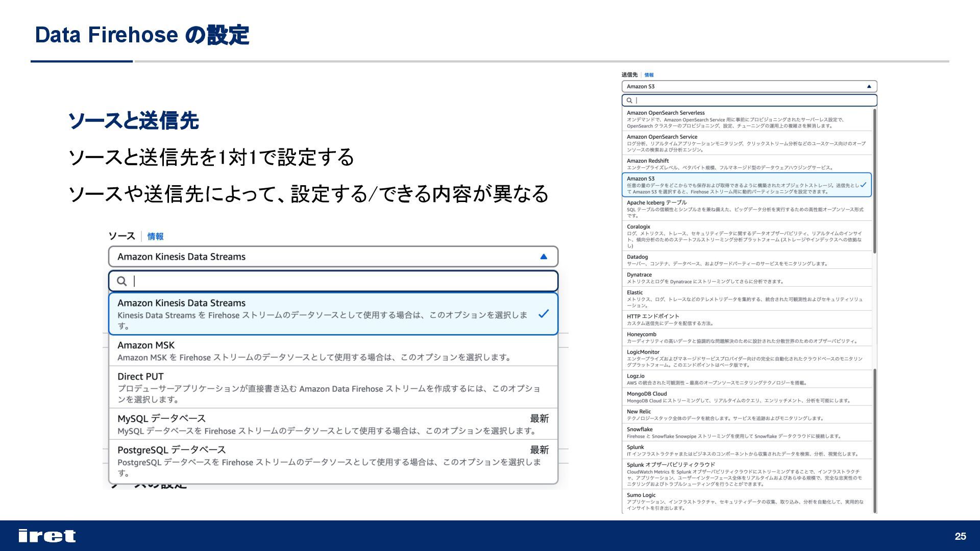Collapse the source dropdown via blue arrow
The height and width of the screenshot is (551, 980).
click(544, 257)
